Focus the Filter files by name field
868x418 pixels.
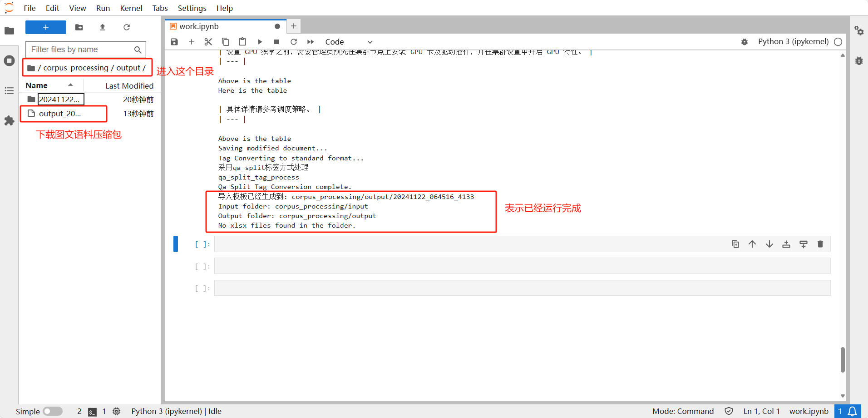(x=81, y=50)
